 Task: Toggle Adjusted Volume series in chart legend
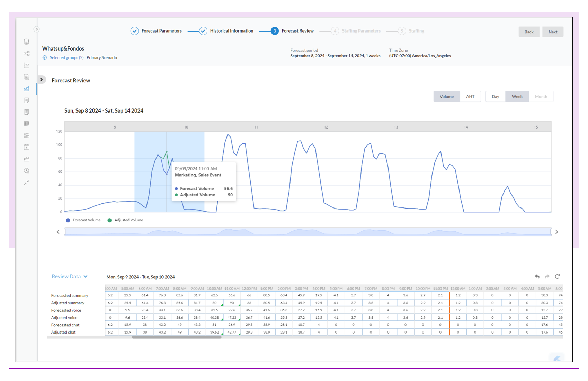tap(125, 220)
